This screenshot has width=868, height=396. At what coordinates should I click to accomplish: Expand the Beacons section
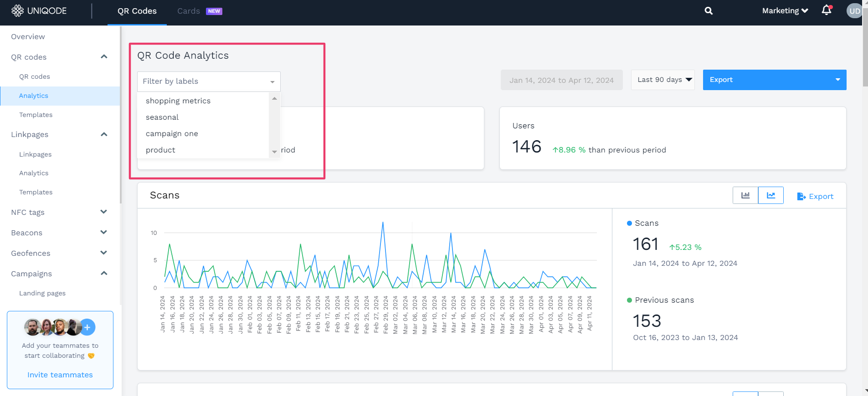(x=104, y=232)
